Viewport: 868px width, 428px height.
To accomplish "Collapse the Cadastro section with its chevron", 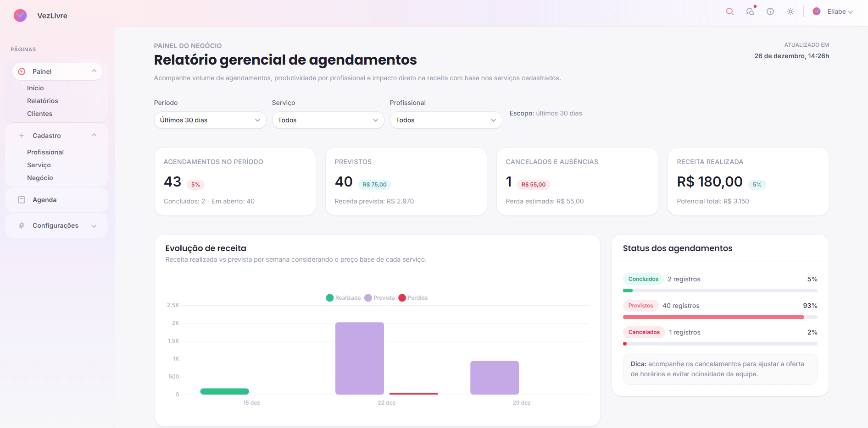I will click(x=94, y=135).
